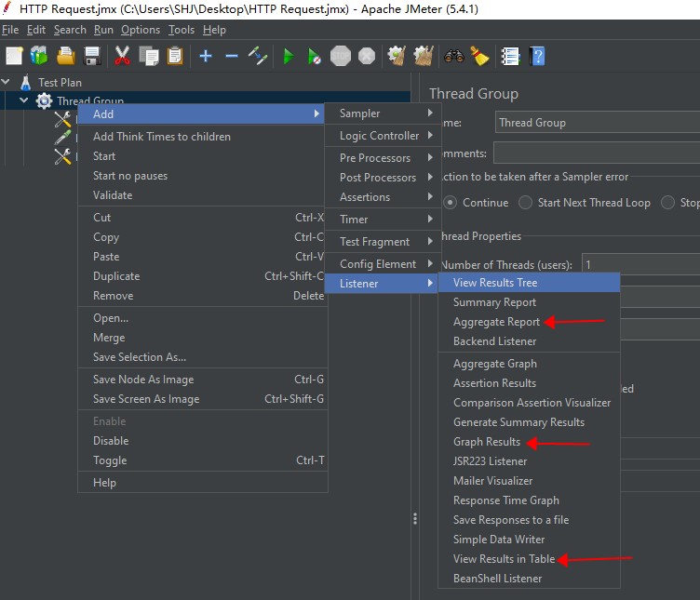The width and height of the screenshot is (700, 600).
Task: Expand the Post Processors submenu
Action: coord(383,178)
